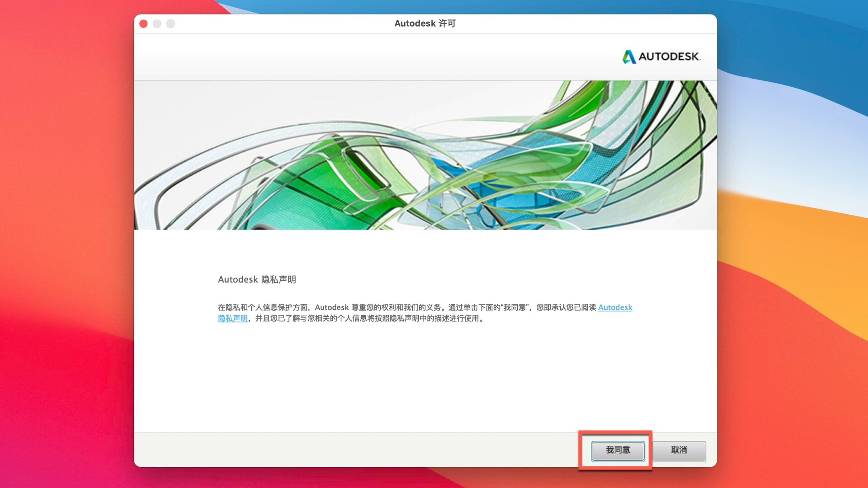868x488 pixels.
Task: Click the desktop wallpaper left of the window
Action: tap(68, 244)
